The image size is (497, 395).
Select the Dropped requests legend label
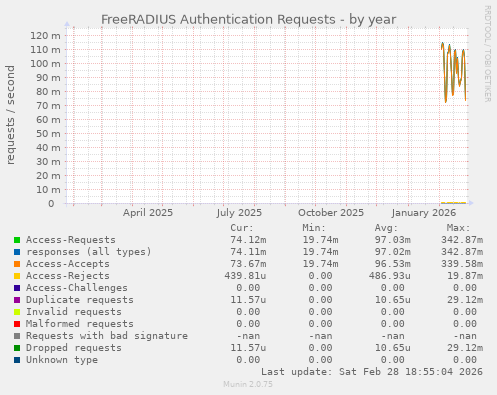click(74, 348)
